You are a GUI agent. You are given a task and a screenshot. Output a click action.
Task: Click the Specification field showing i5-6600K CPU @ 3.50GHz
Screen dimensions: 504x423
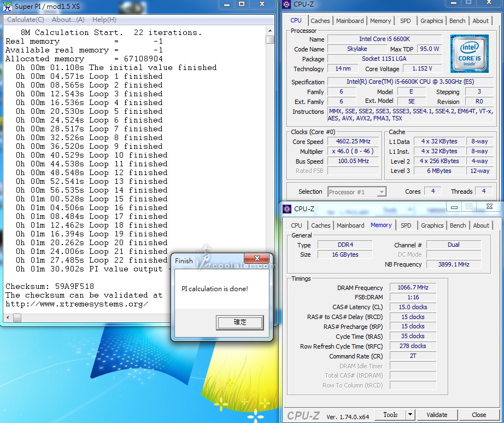pos(410,82)
